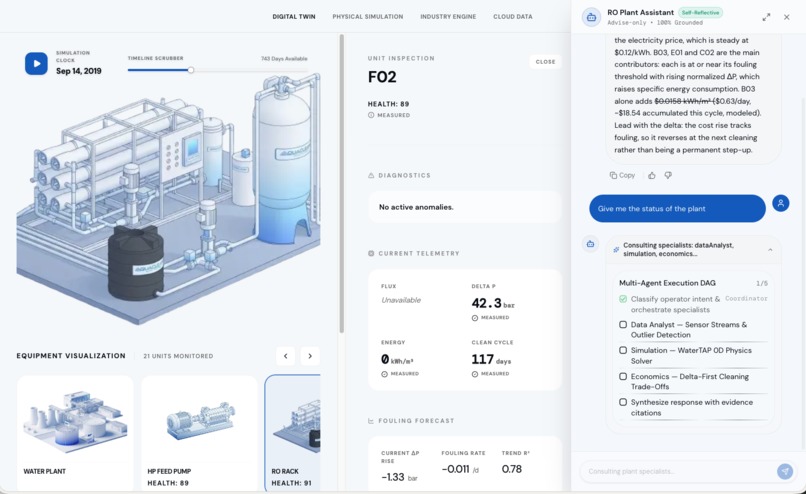The width and height of the screenshot is (806, 494).
Task: Check the Classify operator intent step
Action: 623,299
